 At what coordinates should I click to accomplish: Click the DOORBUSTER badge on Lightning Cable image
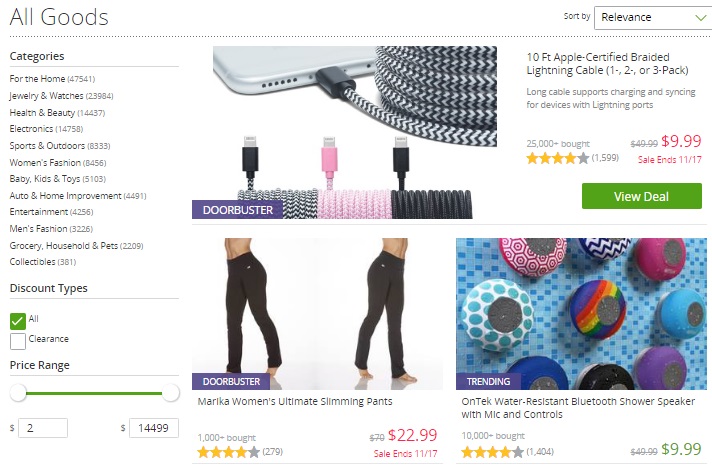pyautogui.click(x=237, y=210)
